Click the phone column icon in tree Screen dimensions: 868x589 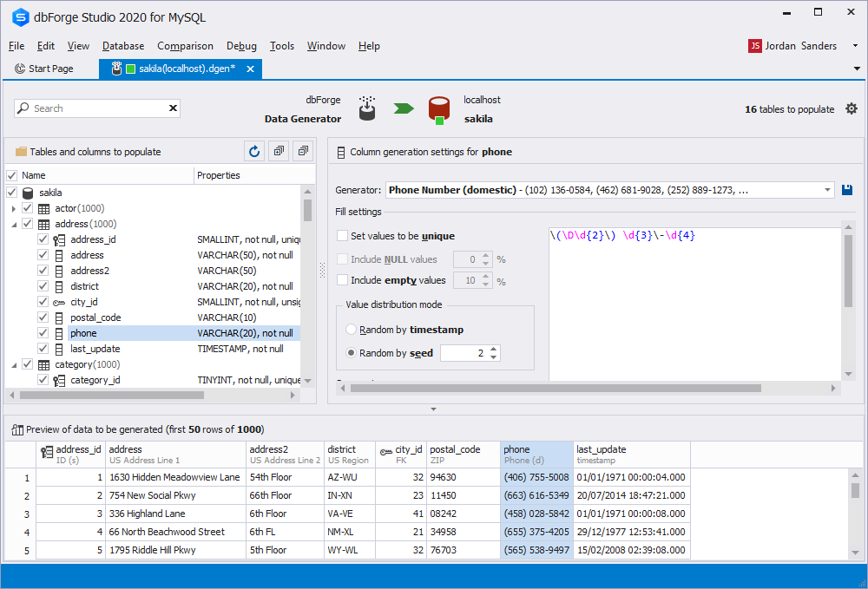pyautogui.click(x=59, y=333)
